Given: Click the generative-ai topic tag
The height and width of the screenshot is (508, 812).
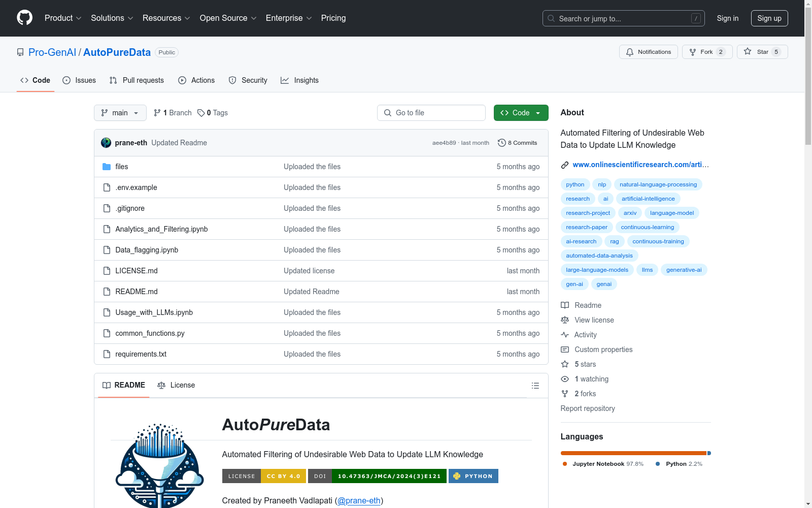Looking at the screenshot, I should point(684,270).
